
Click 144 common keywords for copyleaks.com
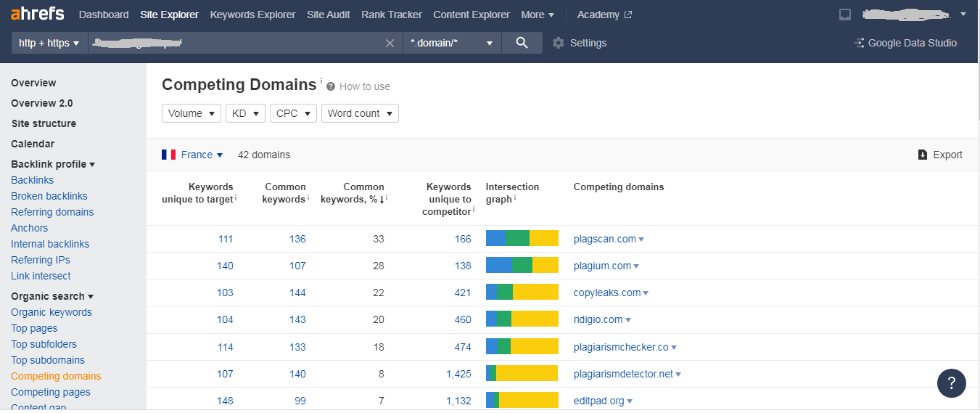point(297,293)
